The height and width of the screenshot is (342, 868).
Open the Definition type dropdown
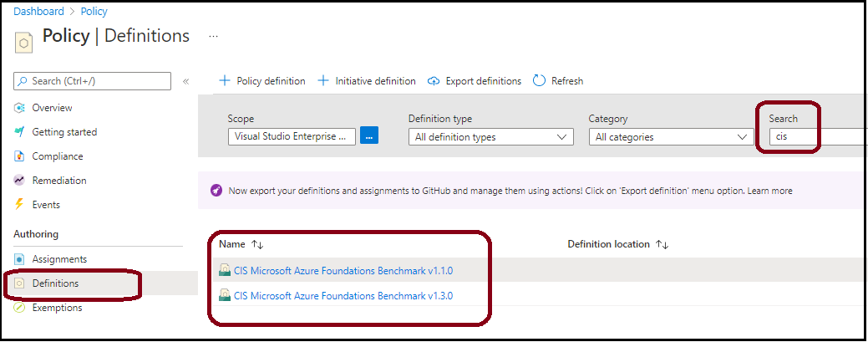pos(491,137)
